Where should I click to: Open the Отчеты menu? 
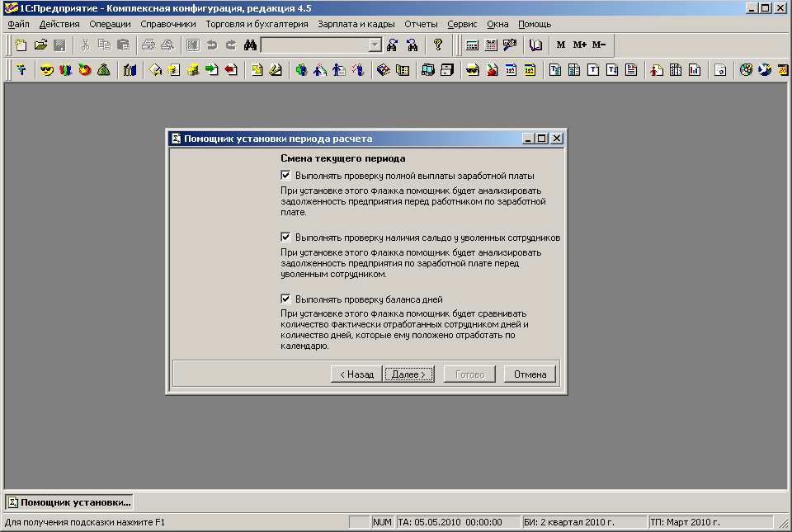[x=421, y=24]
